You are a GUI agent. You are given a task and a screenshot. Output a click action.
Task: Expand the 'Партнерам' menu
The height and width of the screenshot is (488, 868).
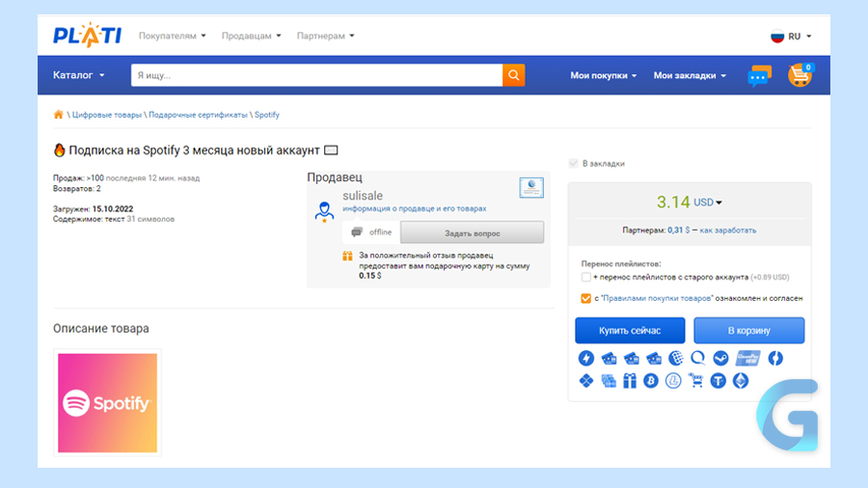pyautogui.click(x=326, y=36)
